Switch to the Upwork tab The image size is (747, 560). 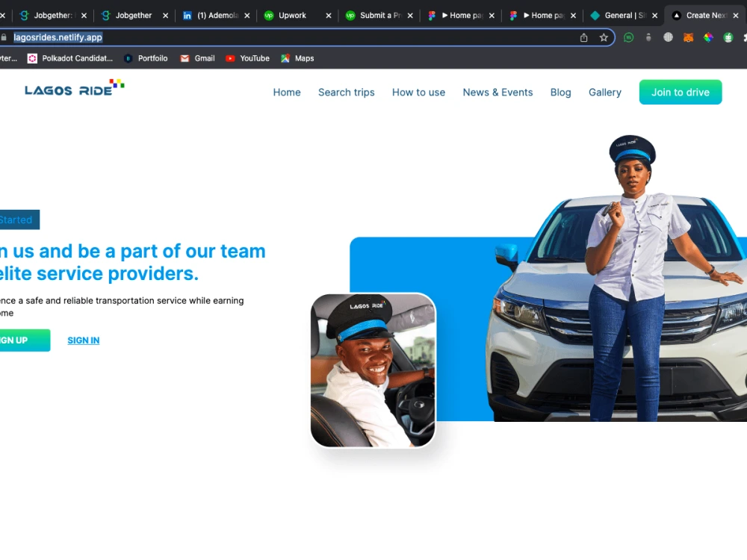tap(291, 15)
